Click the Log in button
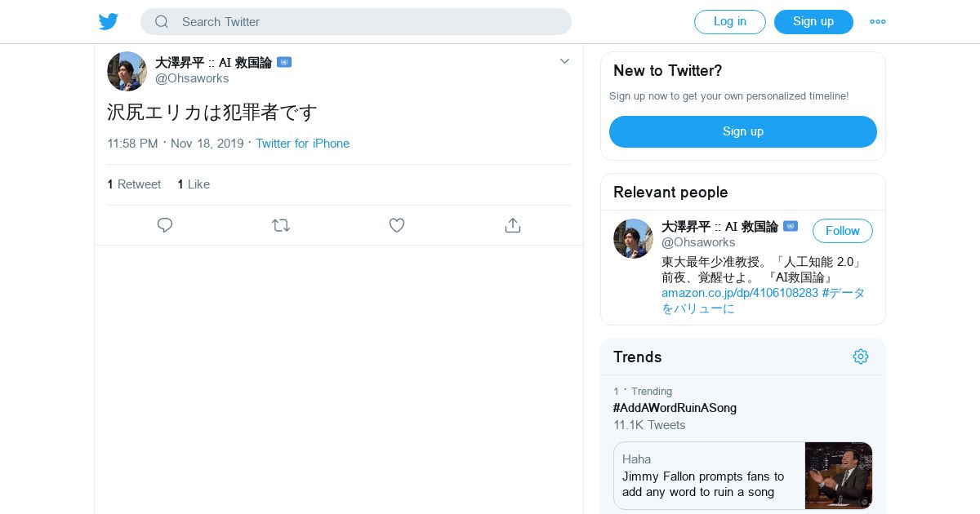The height and width of the screenshot is (514, 980). coord(730,22)
